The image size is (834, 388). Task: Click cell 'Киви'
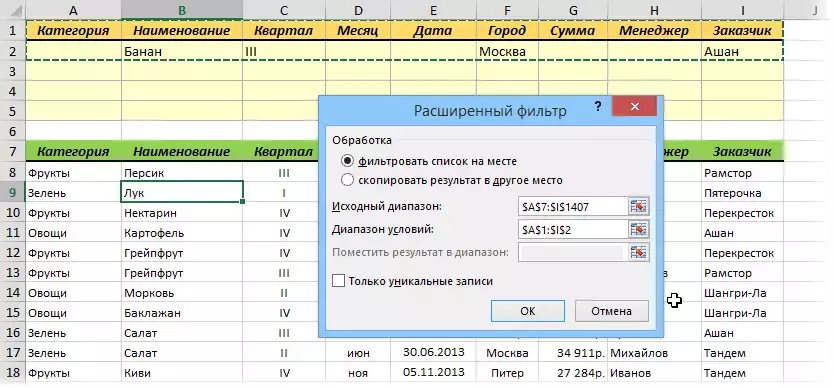pyautogui.click(x=182, y=373)
